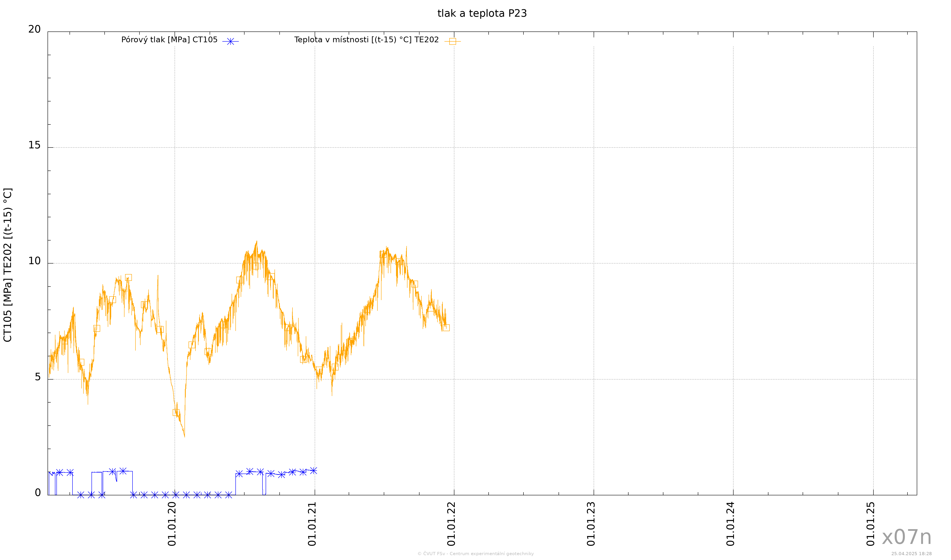Image resolution: width=951 pixels, height=560 pixels.
Task: Click the copyright text 'ČVUT FSv - Centrum experimentální geotechniky'
Action: pos(475,554)
